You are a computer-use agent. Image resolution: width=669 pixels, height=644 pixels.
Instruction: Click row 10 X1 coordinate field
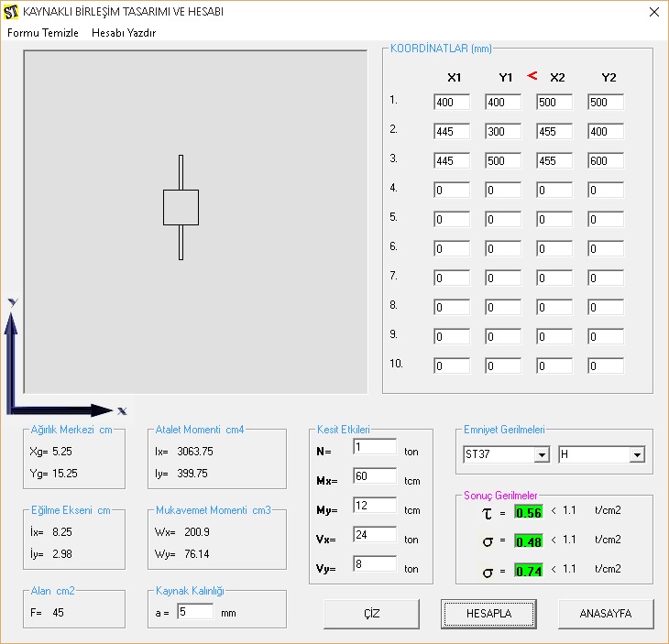click(x=452, y=366)
